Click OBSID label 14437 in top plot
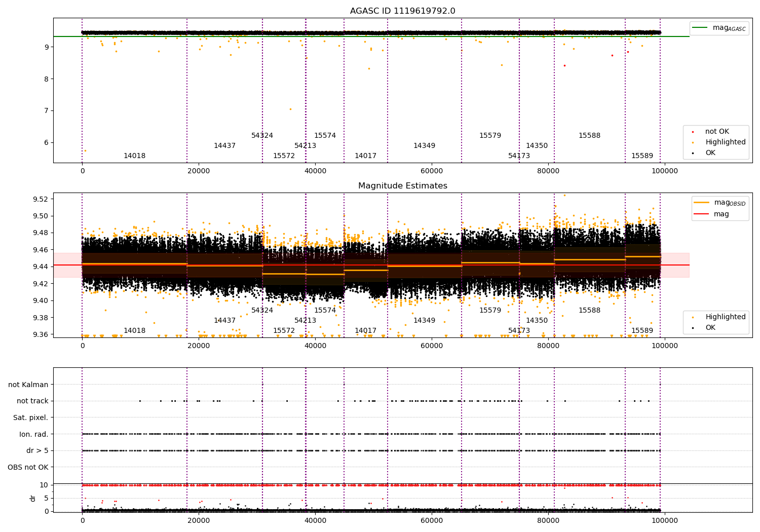Viewport: 760px width, 532px height. (224, 146)
